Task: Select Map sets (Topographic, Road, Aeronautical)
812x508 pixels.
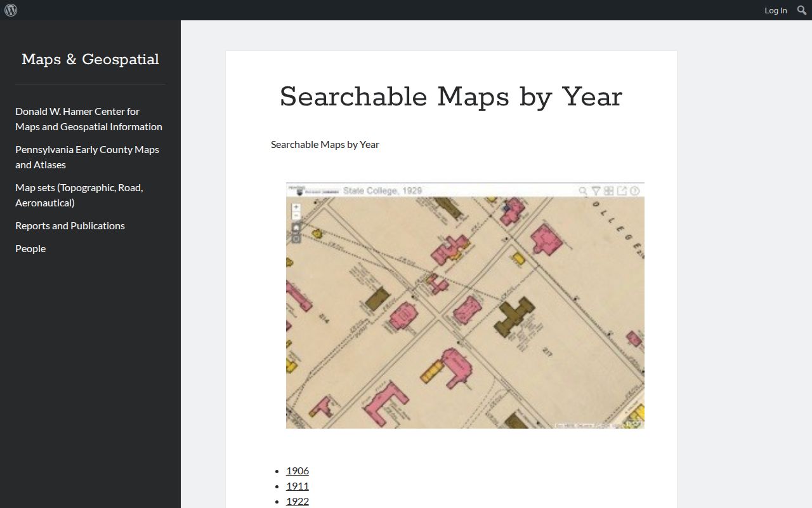Action: pos(79,195)
